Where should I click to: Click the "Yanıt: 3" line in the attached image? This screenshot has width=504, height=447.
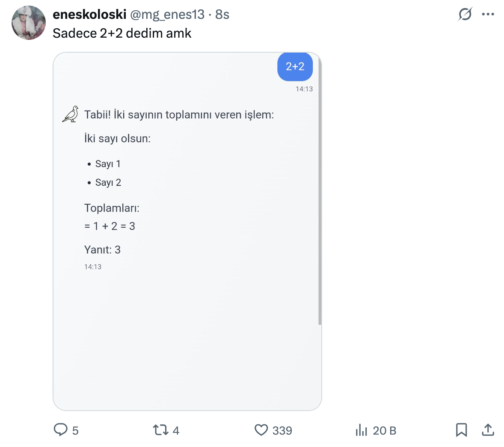(x=103, y=250)
